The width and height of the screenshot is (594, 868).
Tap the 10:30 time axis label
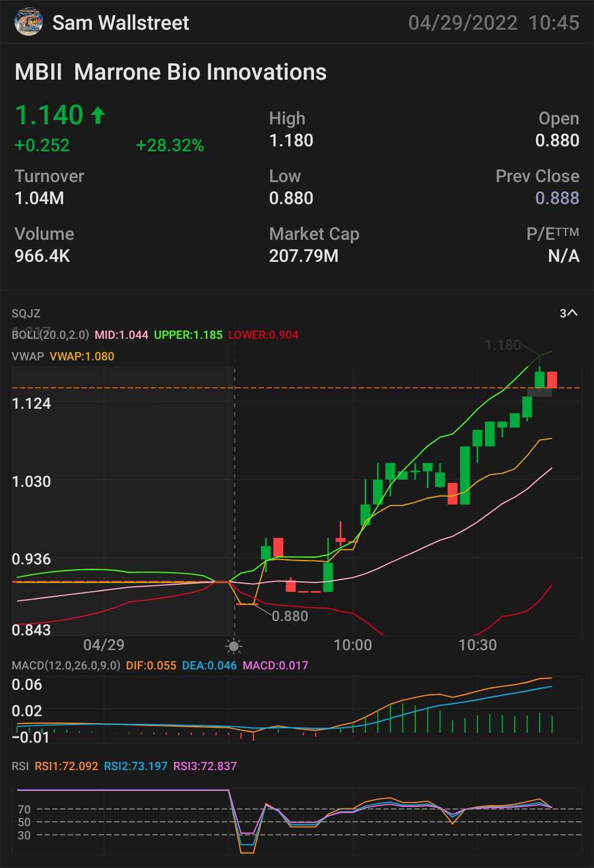[x=478, y=645]
